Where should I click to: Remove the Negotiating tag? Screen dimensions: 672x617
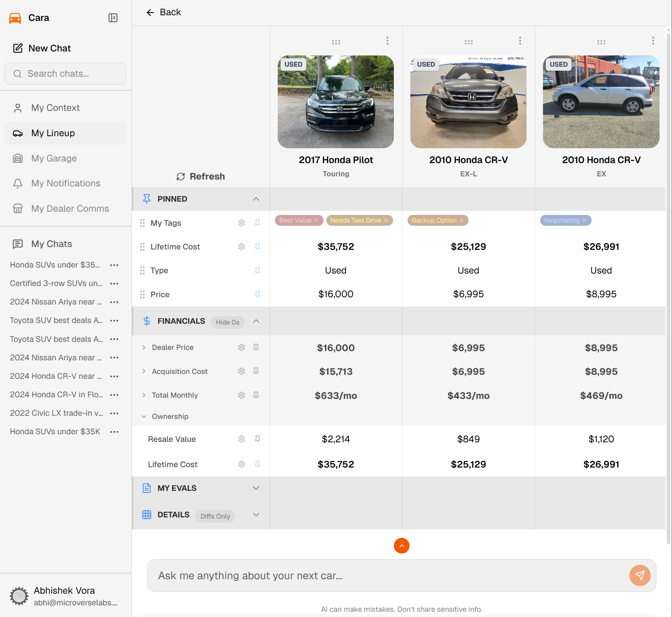pos(584,220)
